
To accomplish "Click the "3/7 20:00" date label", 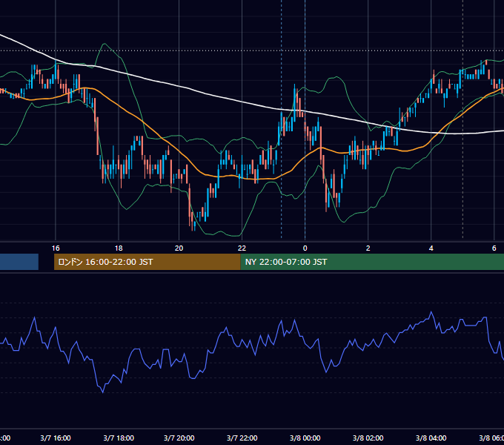I will (x=179, y=438).
